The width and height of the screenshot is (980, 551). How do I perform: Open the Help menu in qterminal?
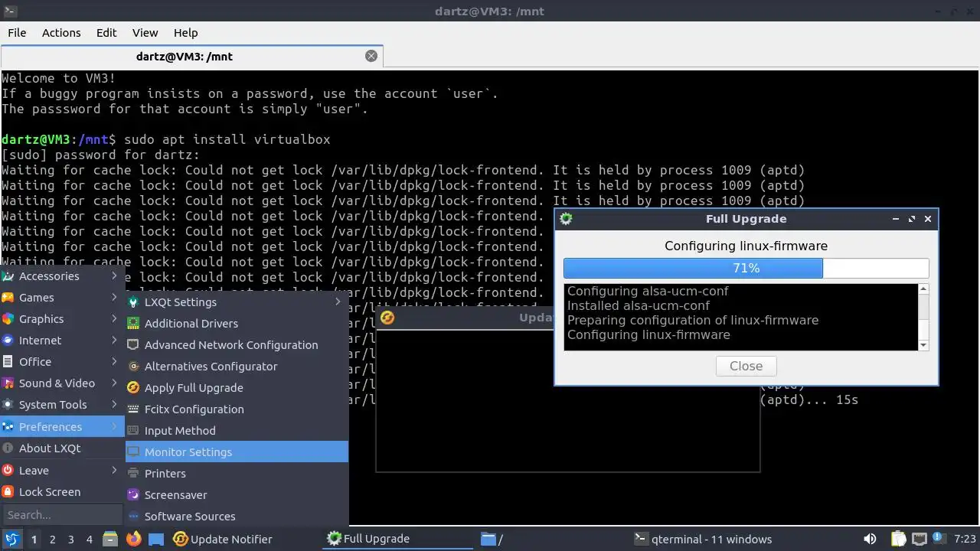point(185,33)
